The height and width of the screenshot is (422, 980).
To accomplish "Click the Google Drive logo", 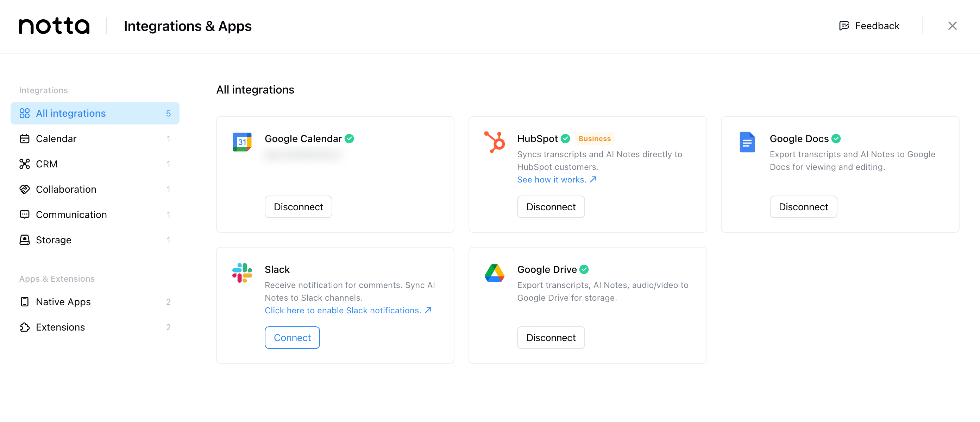I will point(494,273).
